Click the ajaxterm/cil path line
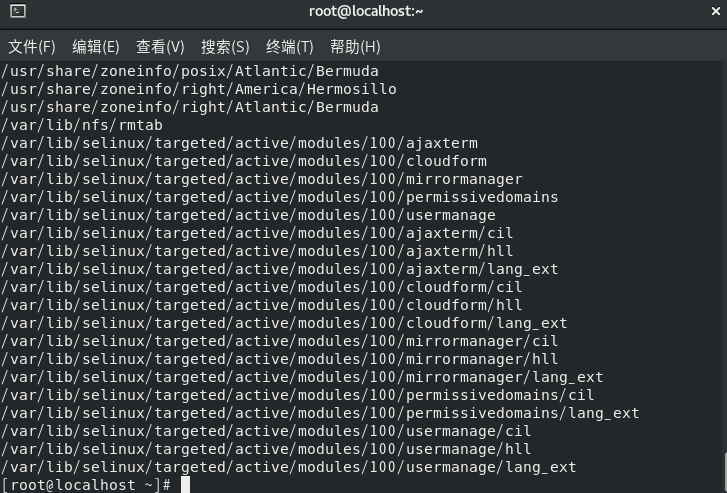This screenshot has width=727, height=493. coord(257,233)
